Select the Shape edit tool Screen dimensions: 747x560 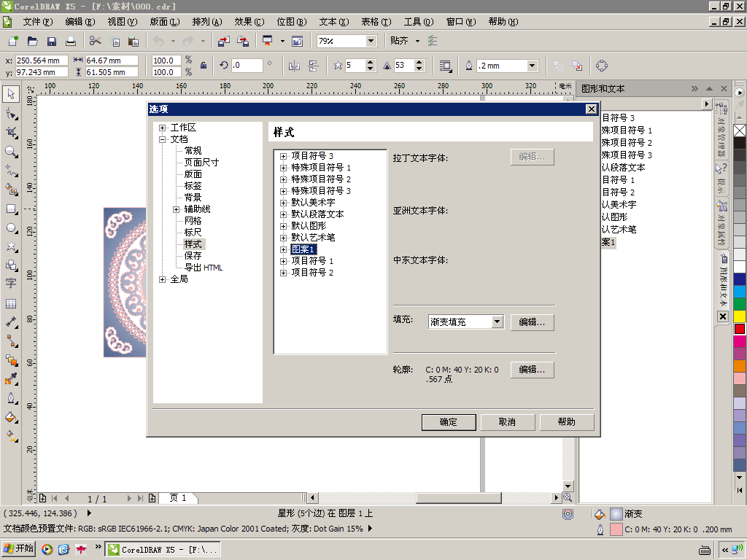[x=11, y=113]
